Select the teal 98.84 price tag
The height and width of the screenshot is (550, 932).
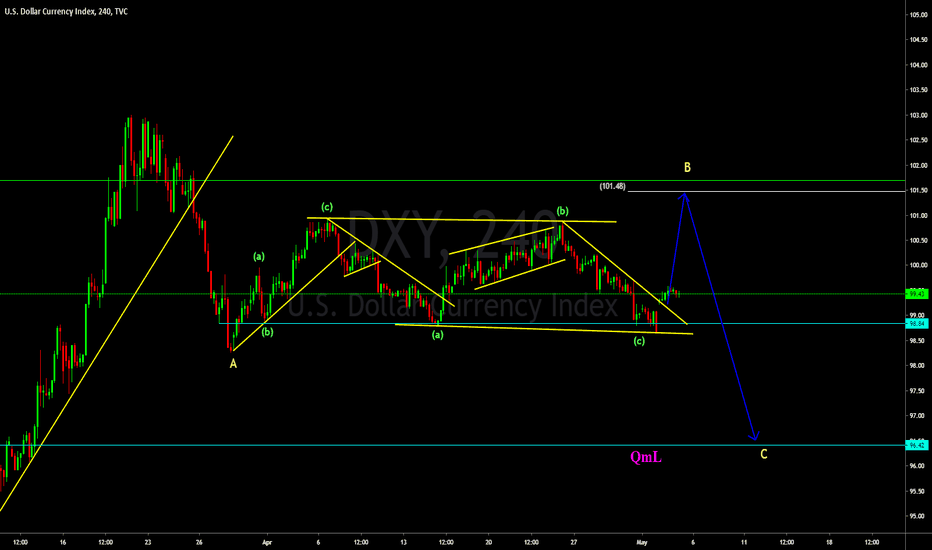point(917,323)
